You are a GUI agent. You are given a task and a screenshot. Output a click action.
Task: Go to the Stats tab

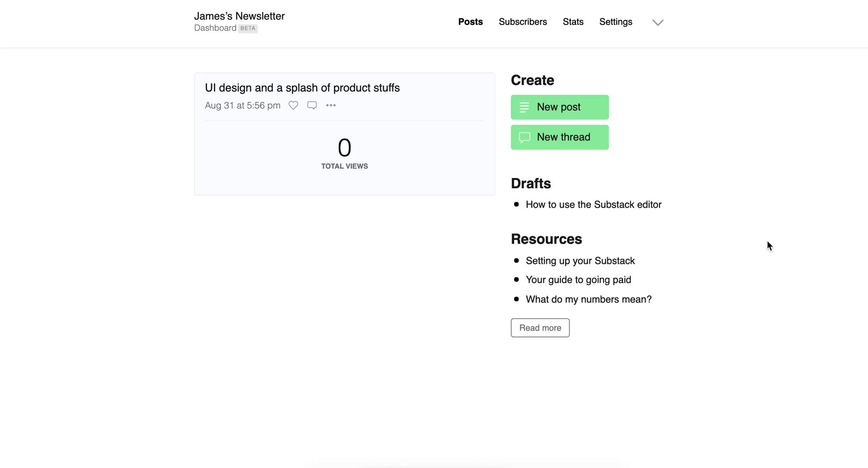573,22
